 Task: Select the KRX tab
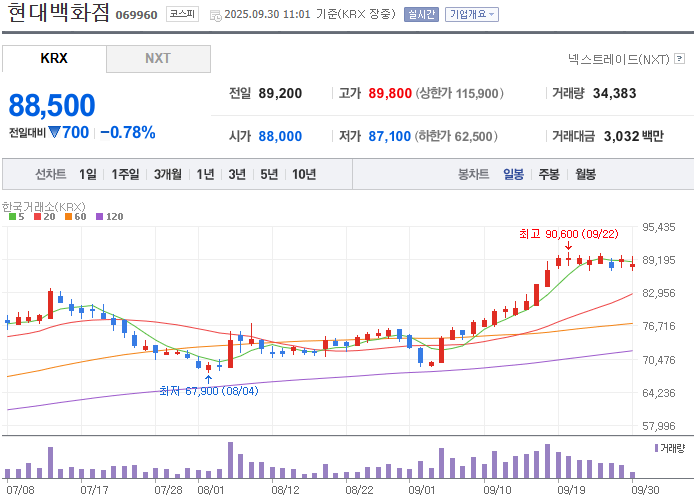pyautogui.click(x=54, y=58)
